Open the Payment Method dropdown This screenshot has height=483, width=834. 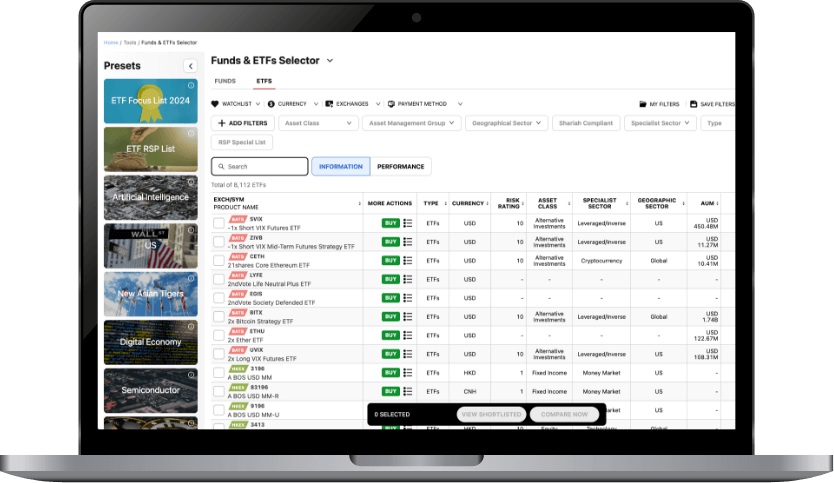pos(460,104)
